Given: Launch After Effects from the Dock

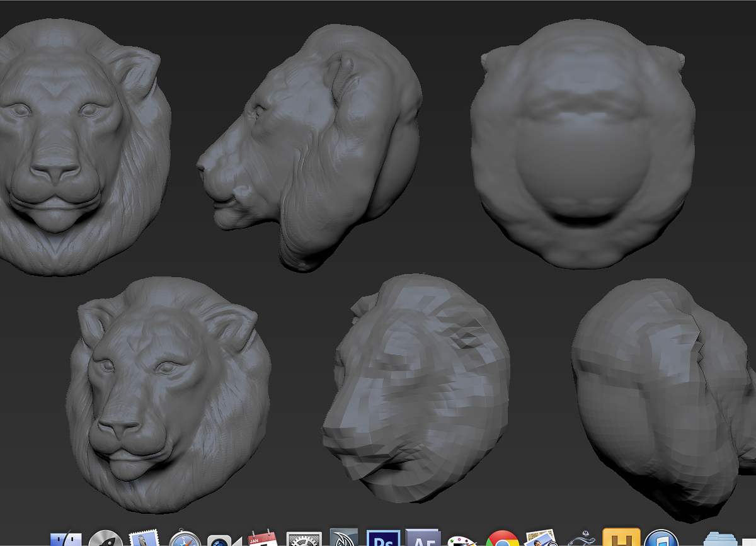Looking at the screenshot, I should 423,538.
